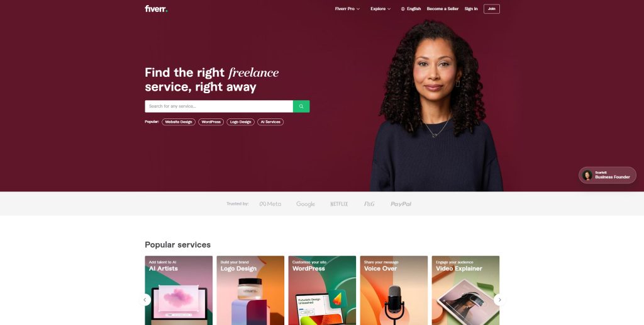
Task: Show next popular services with right arrow
Action: click(x=499, y=300)
